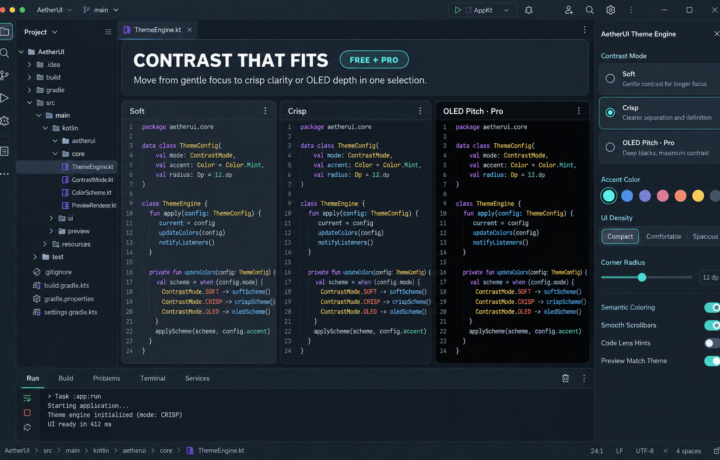Open the main branch dropdown
This screenshot has width=720, height=460.
tap(101, 10)
